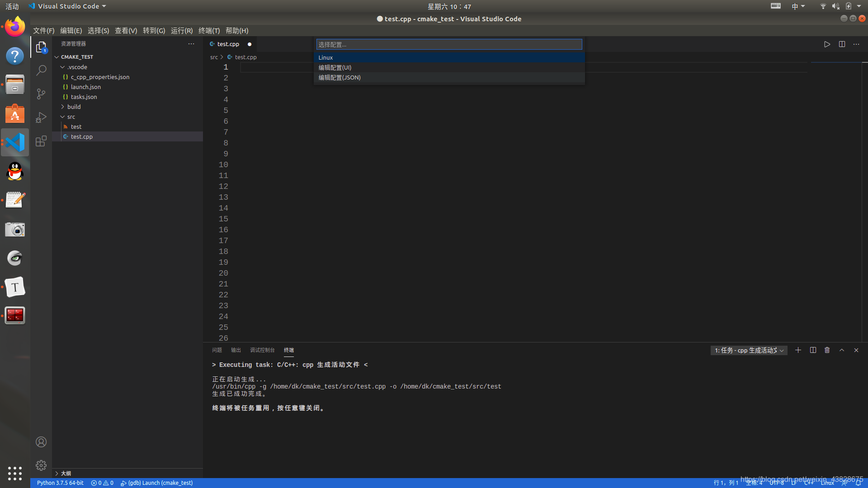Expand the Outline (大纲) section
Screen dimensions: 868x488
click(66, 474)
